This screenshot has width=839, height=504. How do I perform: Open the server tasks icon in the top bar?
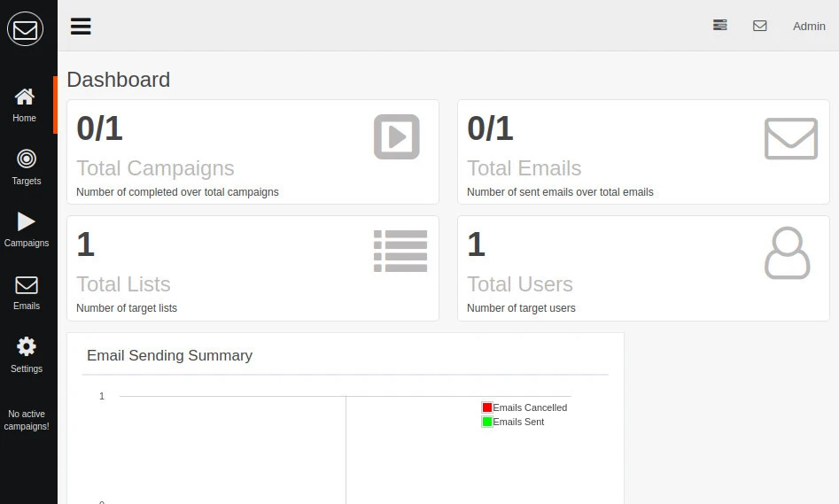coord(720,26)
